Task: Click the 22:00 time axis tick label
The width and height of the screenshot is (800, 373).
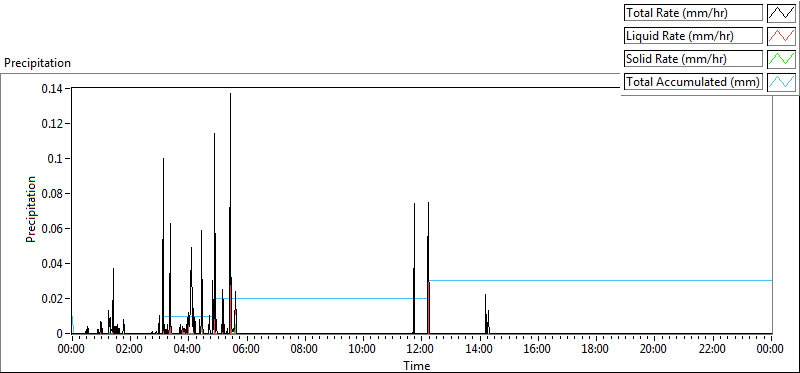Action: 711,350
